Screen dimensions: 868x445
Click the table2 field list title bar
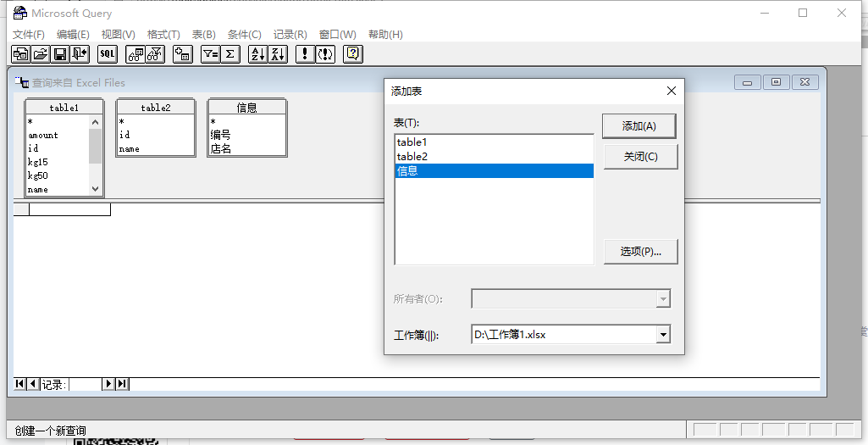point(156,108)
